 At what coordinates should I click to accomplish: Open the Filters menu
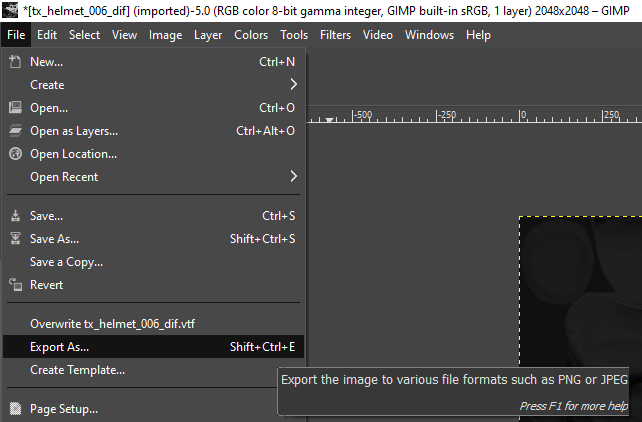(335, 35)
